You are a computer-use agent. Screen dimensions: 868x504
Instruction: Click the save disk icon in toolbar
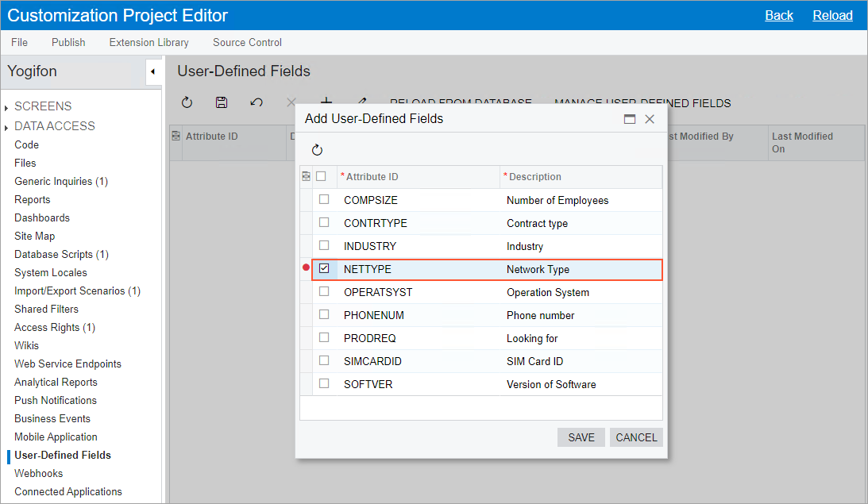coord(222,102)
